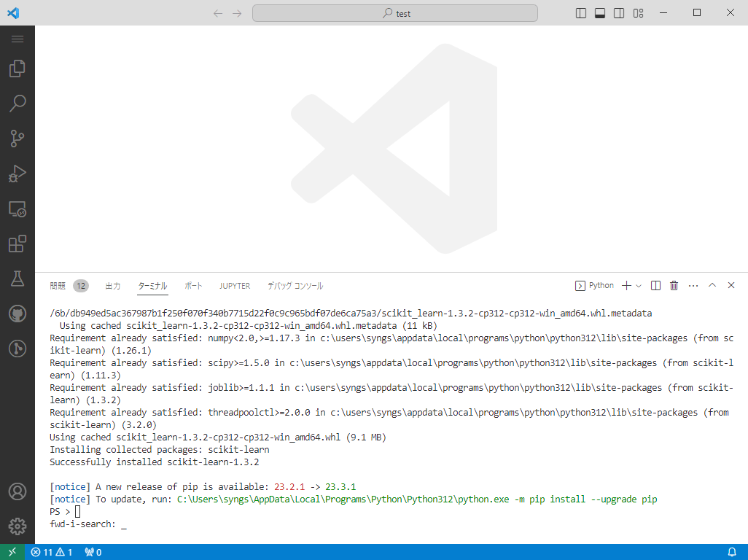The width and height of the screenshot is (748, 560).
Task: Open Run and Debug view
Action: tap(17, 174)
